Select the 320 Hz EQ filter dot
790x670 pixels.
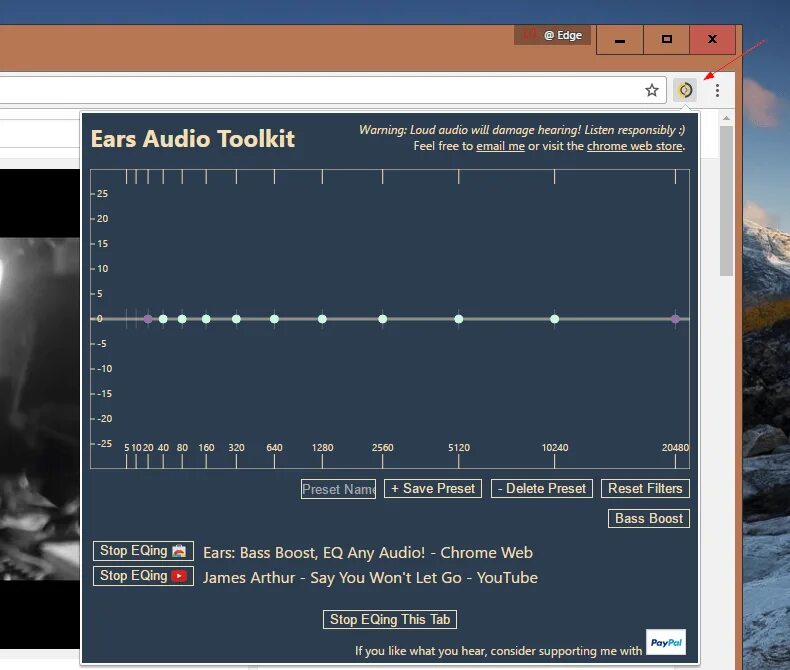point(236,319)
